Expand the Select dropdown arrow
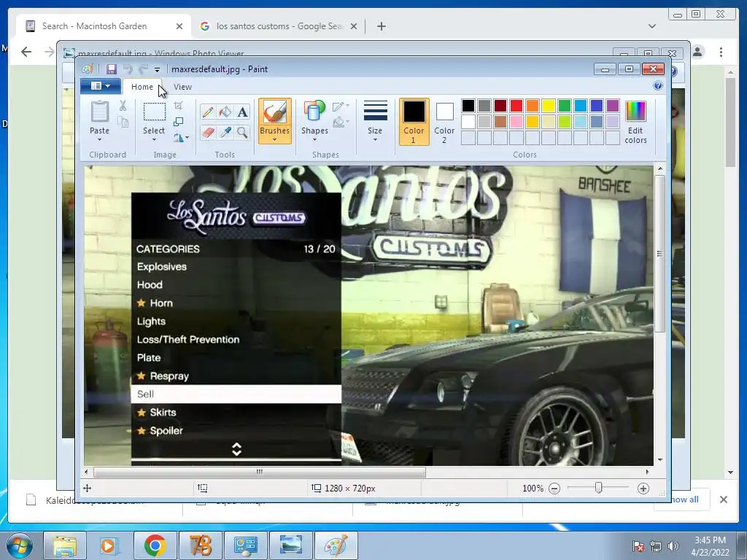This screenshot has height=560, width=747. 154,139
